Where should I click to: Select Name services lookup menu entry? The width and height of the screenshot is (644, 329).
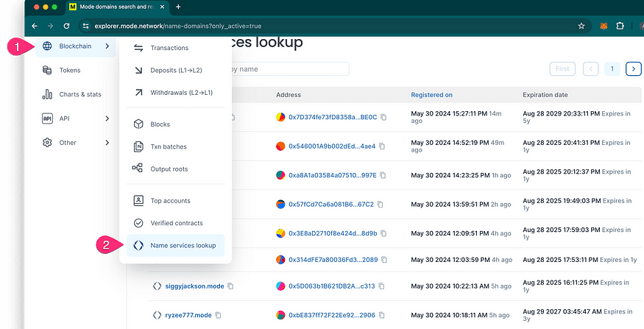point(175,246)
